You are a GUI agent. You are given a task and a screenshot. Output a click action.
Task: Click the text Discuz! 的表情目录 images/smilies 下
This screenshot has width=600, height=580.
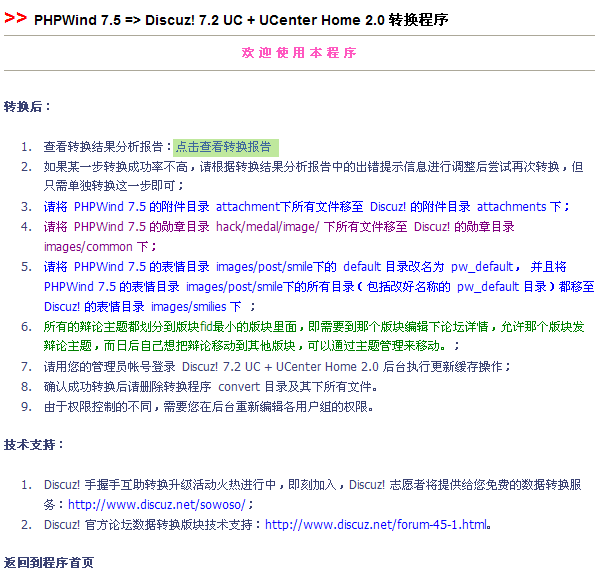(x=143, y=306)
